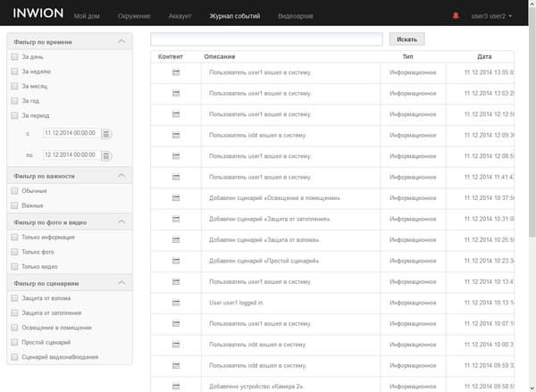
Task: Check the "За неделю" filter
Action: point(14,71)
